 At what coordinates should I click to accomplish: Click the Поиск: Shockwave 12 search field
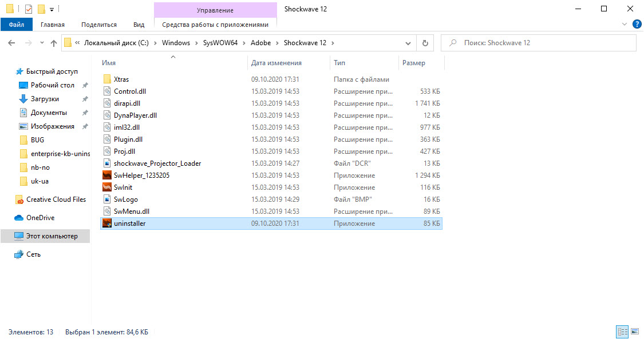click(539, 43)
